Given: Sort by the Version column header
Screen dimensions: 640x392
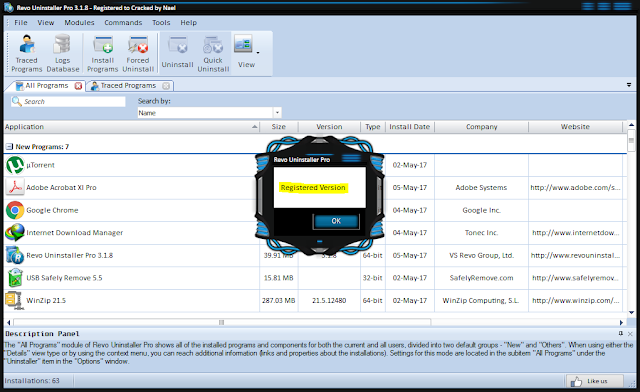Looking at the screenshot, I should tap(329, 127).
